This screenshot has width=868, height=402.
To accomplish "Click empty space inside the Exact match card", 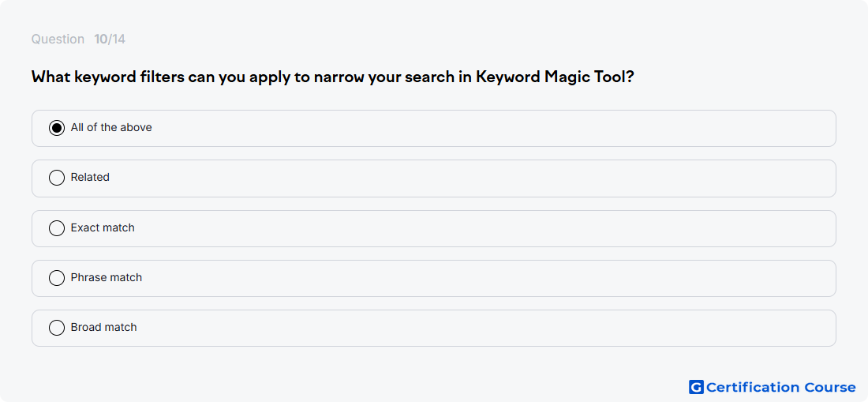I will (470, 228).
